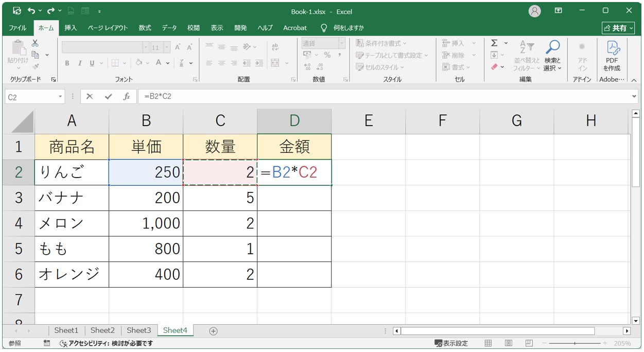Expand the formula bar chevron
This screenshot has width=644, height=352.
click(x=634, y=96)
